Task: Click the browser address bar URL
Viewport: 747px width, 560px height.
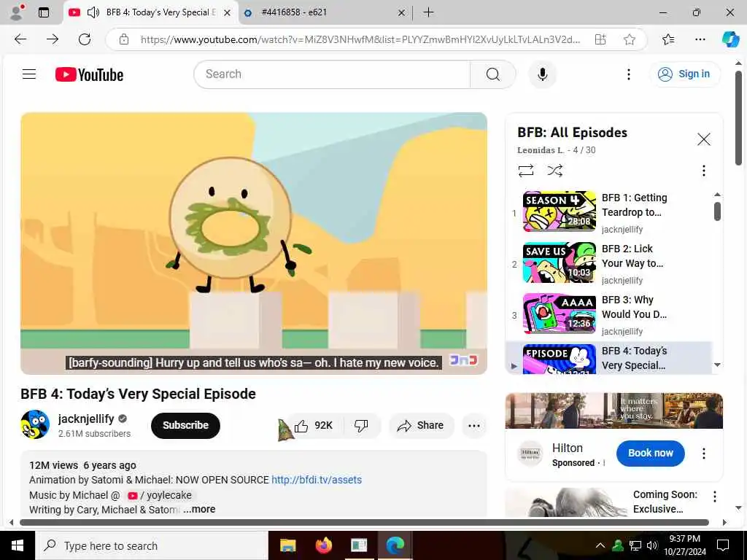Action: tap(360, 39)
